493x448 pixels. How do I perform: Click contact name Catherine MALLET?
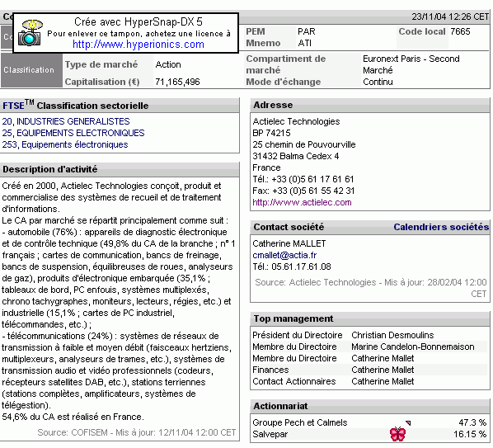[289, 243]
